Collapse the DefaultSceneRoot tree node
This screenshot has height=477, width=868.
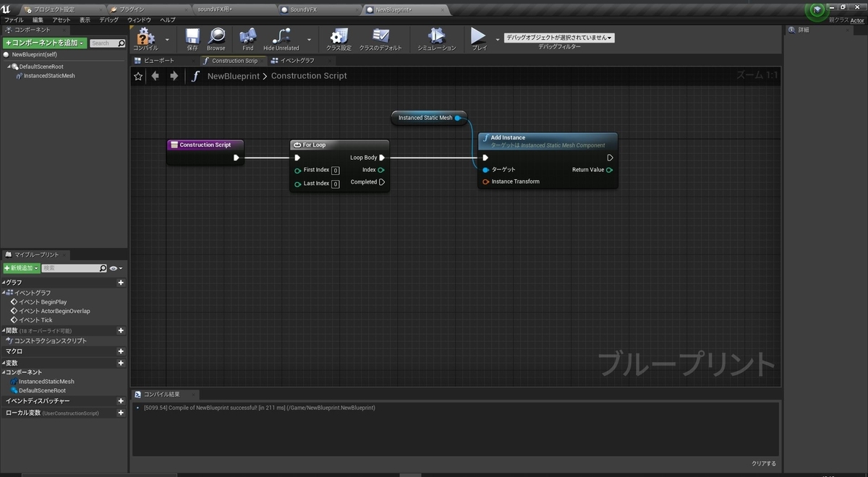point(9,66)
